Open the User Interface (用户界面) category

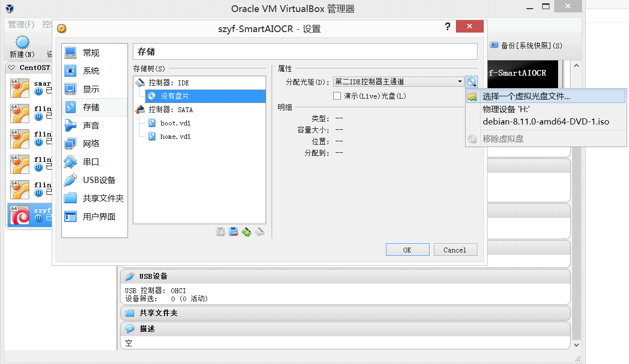point(94,216)
